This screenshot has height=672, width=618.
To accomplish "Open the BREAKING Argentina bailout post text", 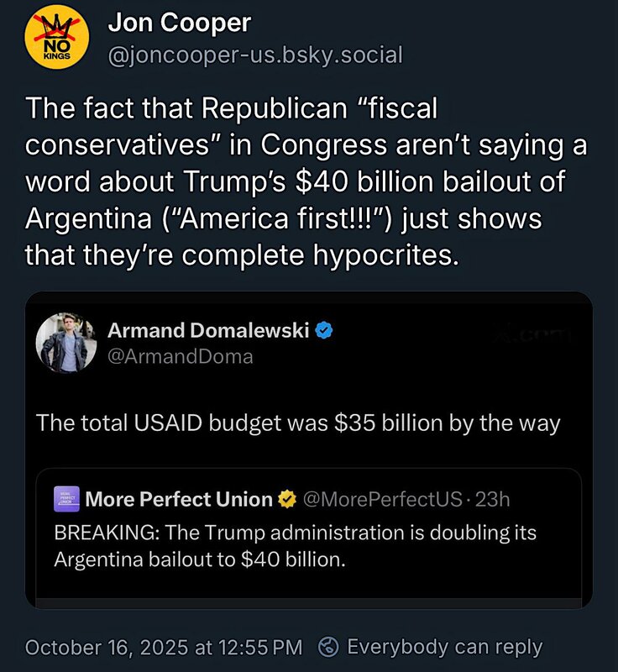I will tap(295, 546).
